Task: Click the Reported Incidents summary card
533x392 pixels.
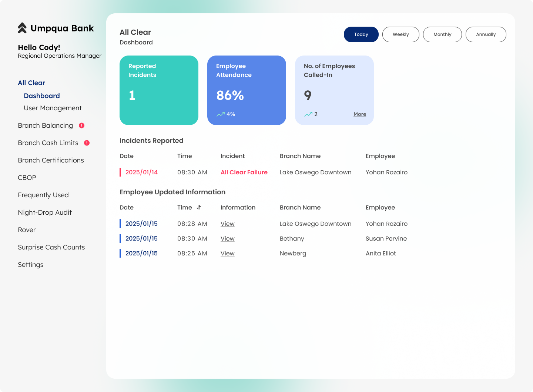Action: click(x=159, y=90)
